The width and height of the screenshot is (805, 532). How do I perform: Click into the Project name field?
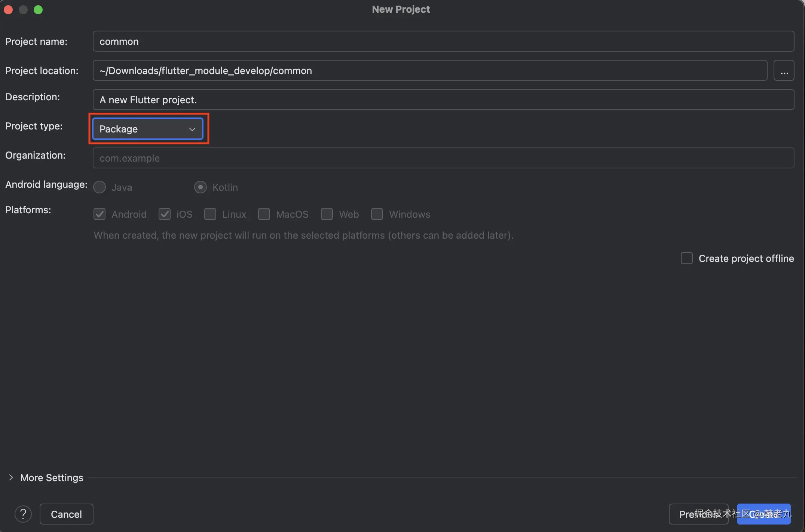(x=443, y=42)
